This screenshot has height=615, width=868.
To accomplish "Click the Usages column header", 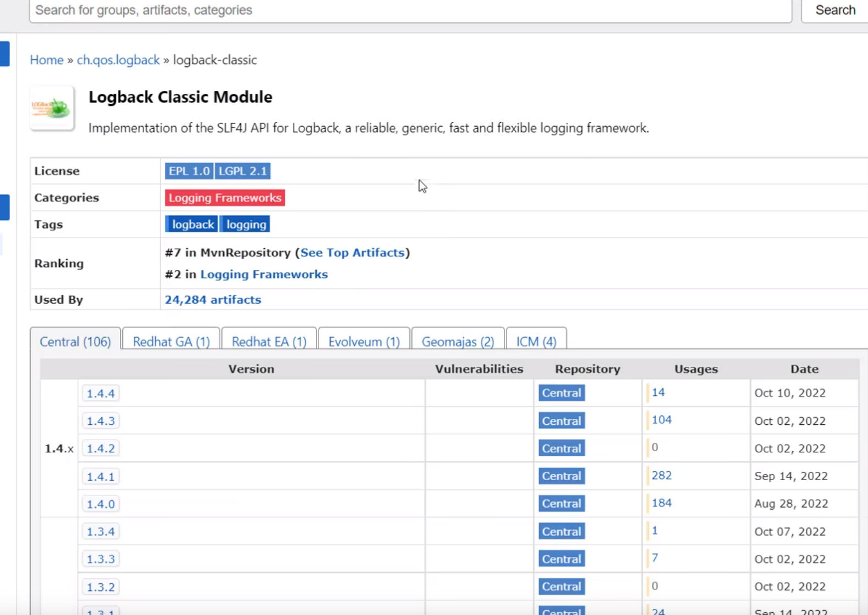I will click(696, 369).
